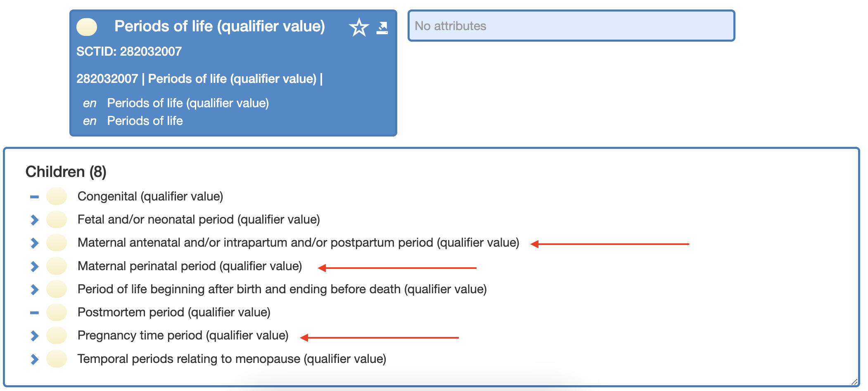Expand Pregnancy time period node
Image resolution: width=868 pixels, height=391 pixels.
click(35, 336)
